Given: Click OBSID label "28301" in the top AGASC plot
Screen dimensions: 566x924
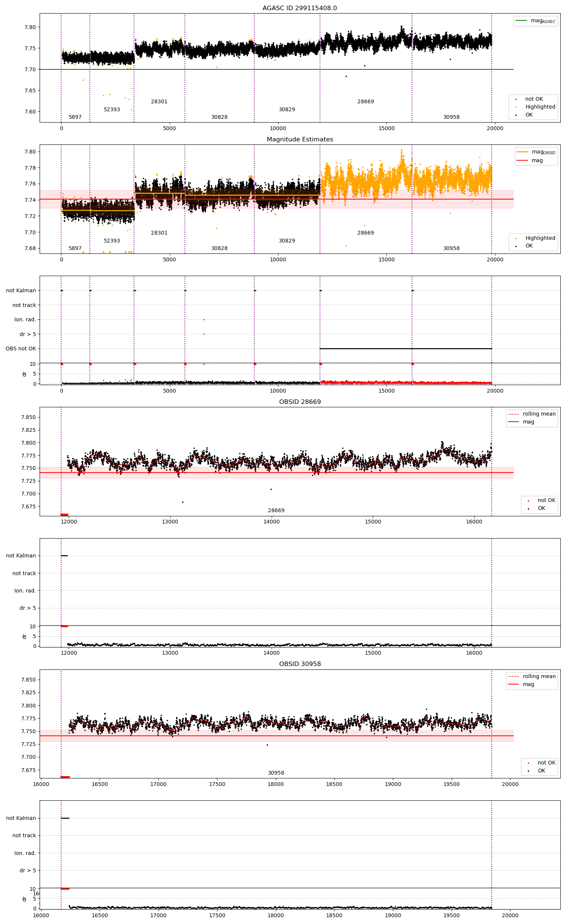Looking at the screenshot, I should (x=159, y=102).
